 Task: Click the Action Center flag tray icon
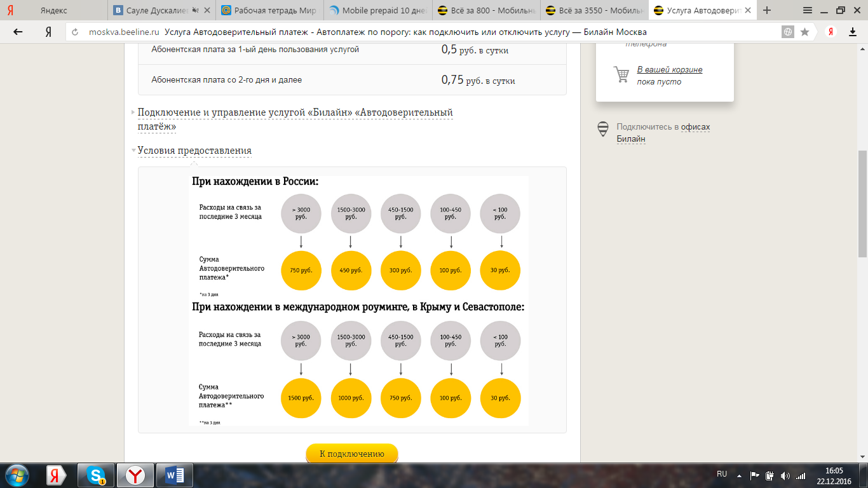click(x=755, y=475)
